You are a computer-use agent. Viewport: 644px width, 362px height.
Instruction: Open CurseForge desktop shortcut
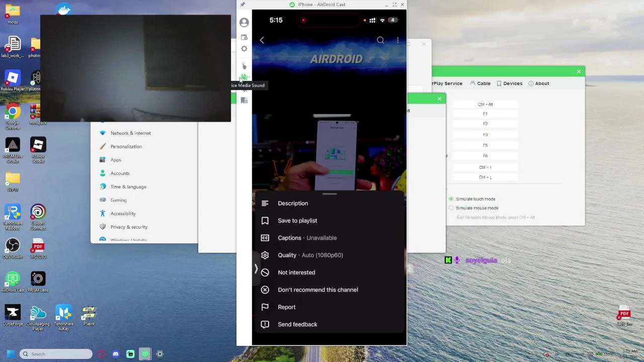click(13, 315)
